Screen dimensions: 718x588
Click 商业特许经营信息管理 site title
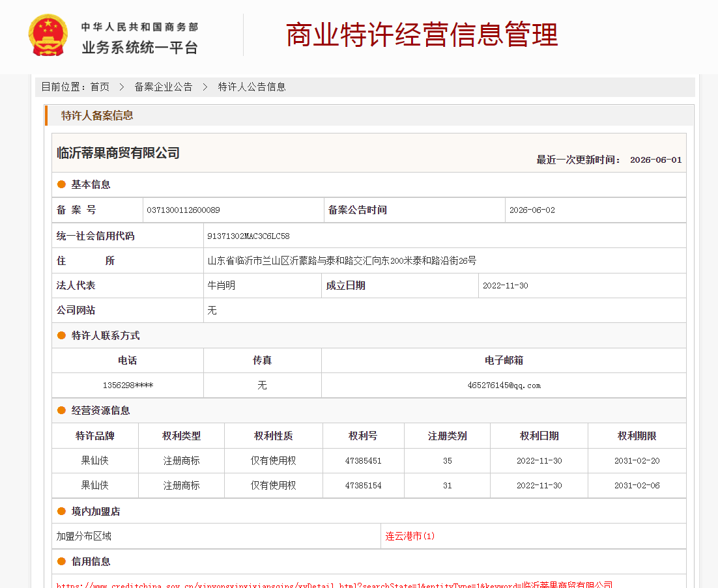click(x=422, y=35)
